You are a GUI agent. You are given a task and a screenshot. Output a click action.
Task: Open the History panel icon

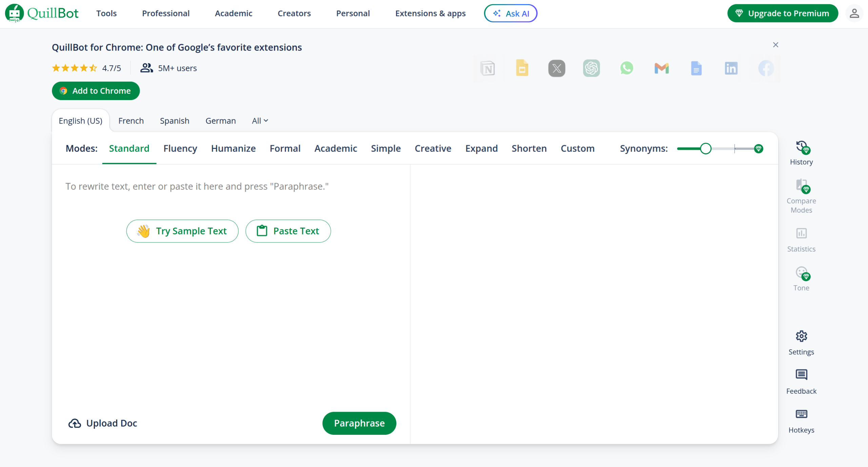801,148
